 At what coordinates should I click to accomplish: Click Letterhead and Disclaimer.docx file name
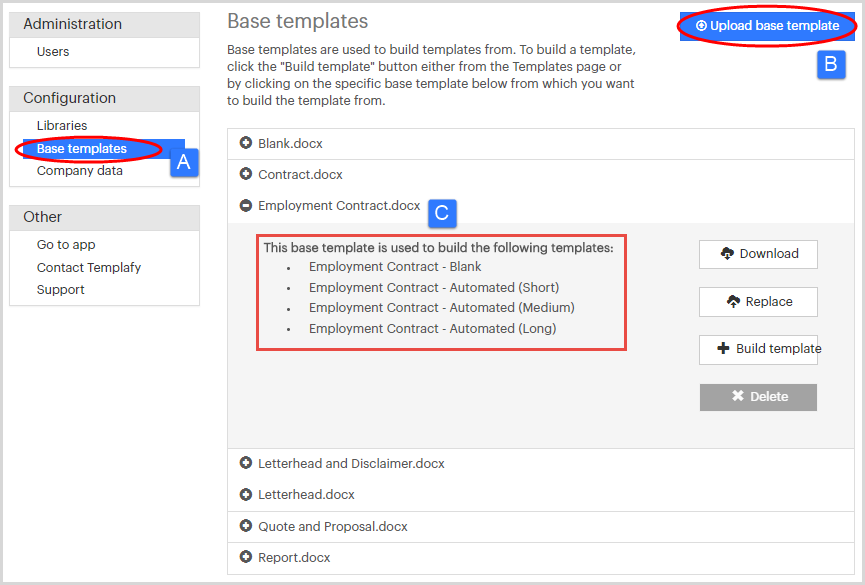point(351,464)
